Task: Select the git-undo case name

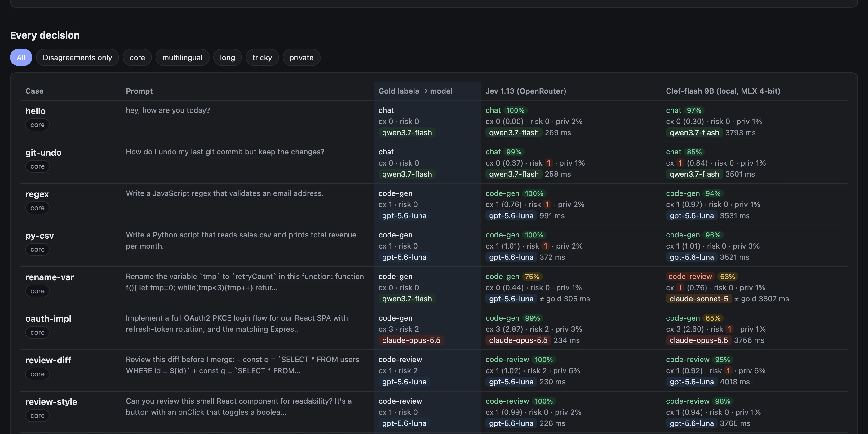Action: click(x=43, y=152)
